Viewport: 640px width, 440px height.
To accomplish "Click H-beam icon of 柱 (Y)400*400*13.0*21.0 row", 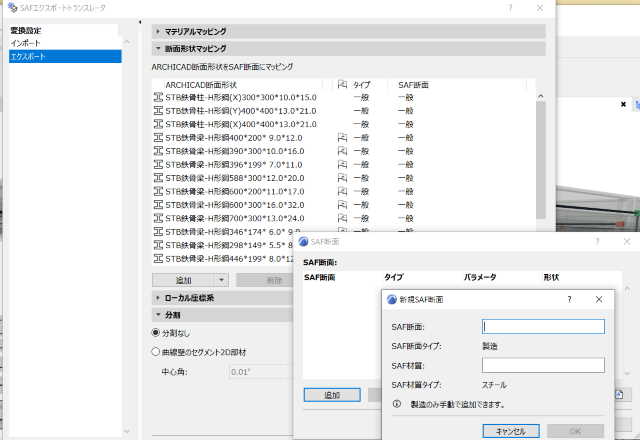I will pyautogui.click(x=158, y=111).
